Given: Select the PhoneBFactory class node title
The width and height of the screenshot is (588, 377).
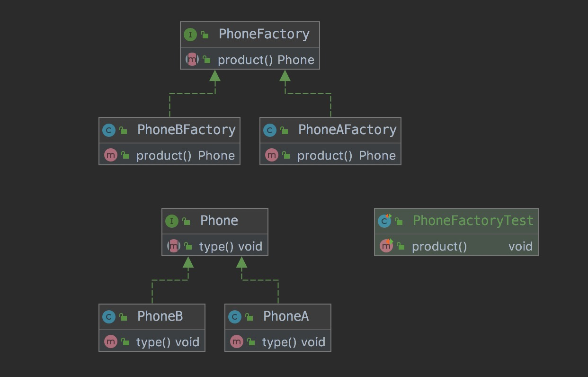Looking at the screenshot, I should (x=186, y=130).
